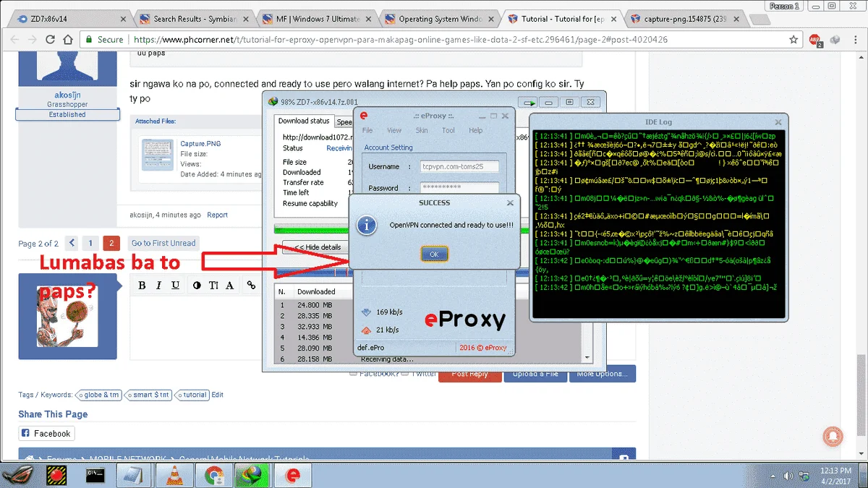Open the Skin menu in eProxy

(x=422, y=131)
